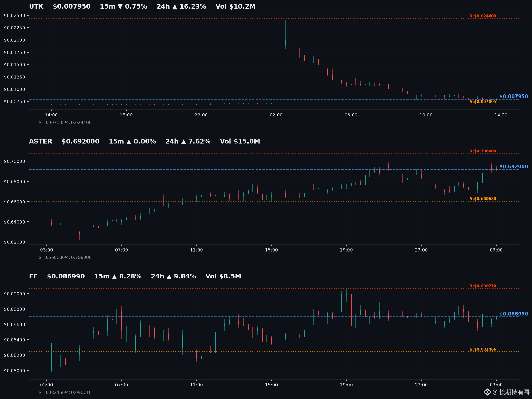Click the ASTER 15m change of 0.00%
The height and width of the screenshot is (399, 532).
[x=132, y=142]
